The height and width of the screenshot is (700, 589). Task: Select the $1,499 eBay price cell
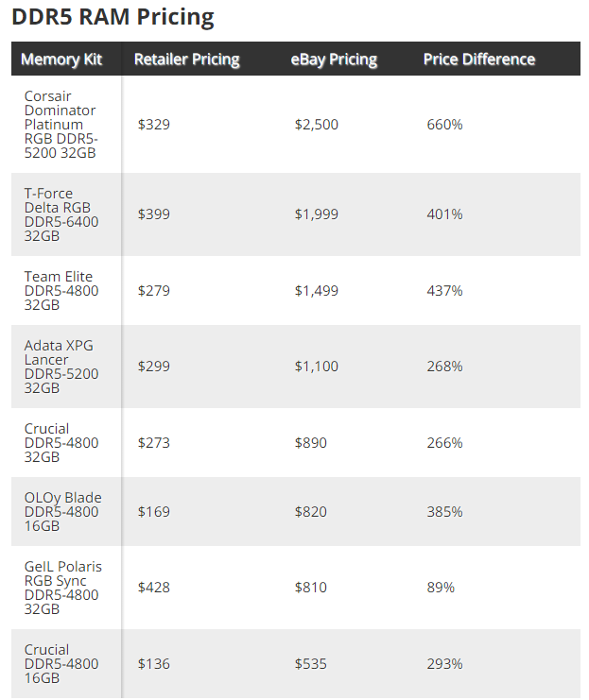coord(316,291)
